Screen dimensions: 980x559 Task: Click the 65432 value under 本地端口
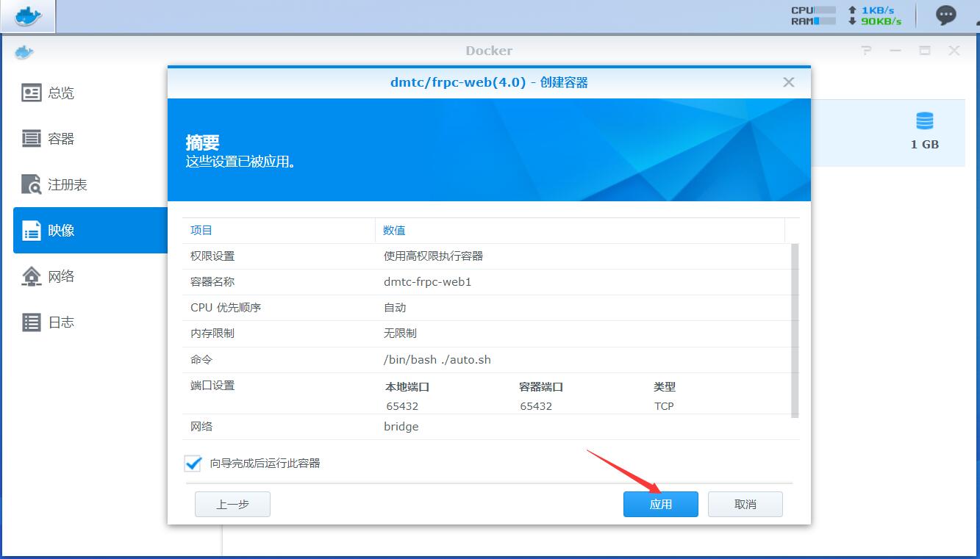coord(402,405)
